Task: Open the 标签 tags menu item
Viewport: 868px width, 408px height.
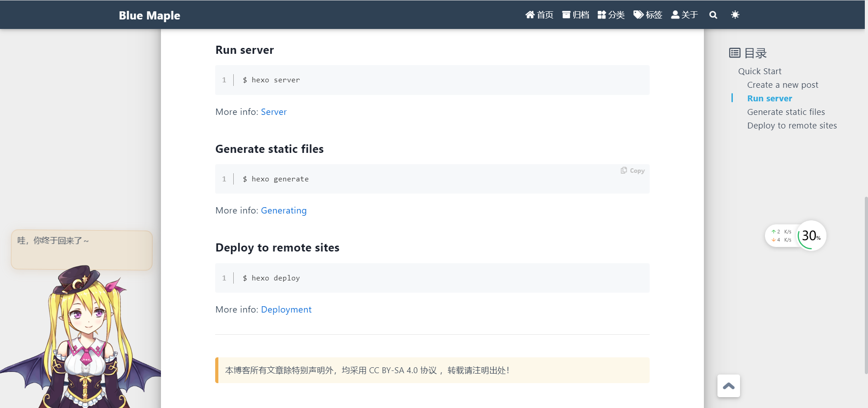Action: tap(648, 15)
